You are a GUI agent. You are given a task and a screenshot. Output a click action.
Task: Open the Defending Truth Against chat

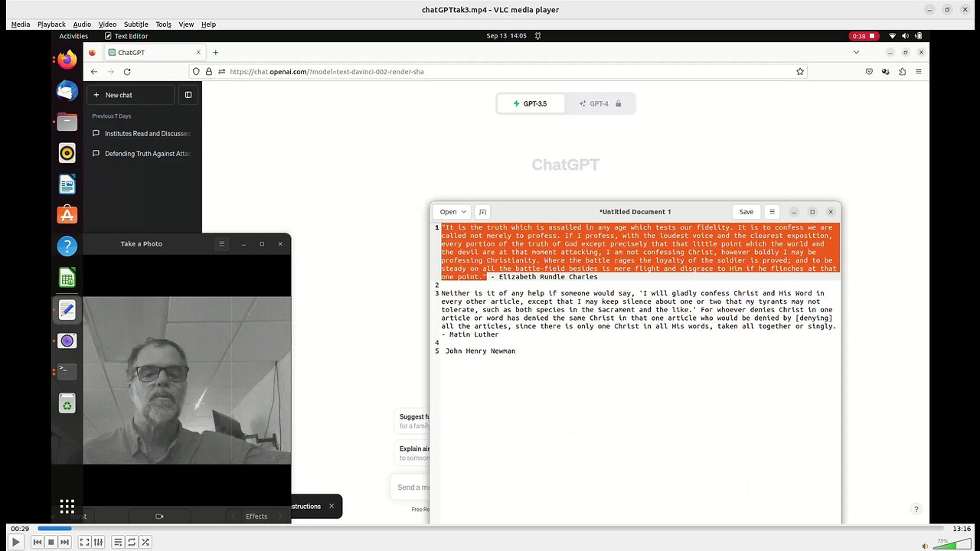(x=142, y=153)
